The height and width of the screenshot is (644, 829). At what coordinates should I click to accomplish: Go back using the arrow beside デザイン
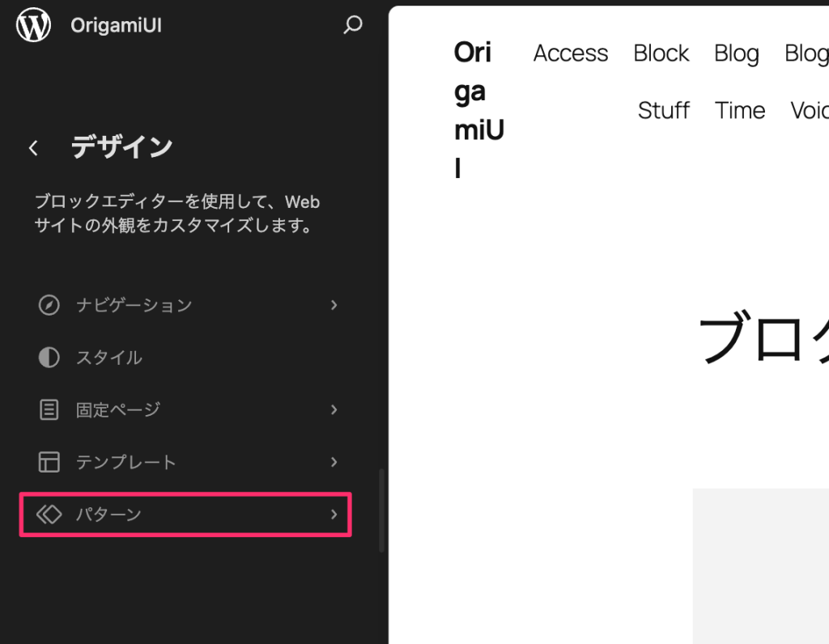(x=33, y=148)
